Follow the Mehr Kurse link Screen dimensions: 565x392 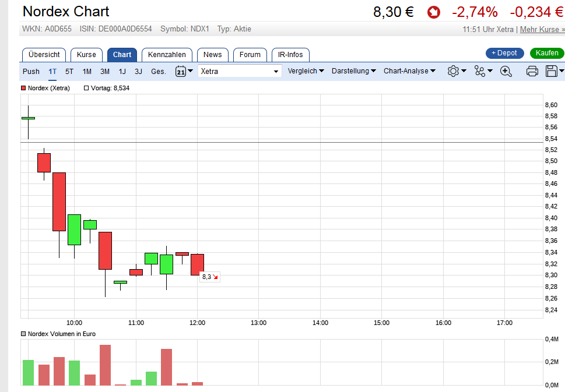tap(542, 30)
